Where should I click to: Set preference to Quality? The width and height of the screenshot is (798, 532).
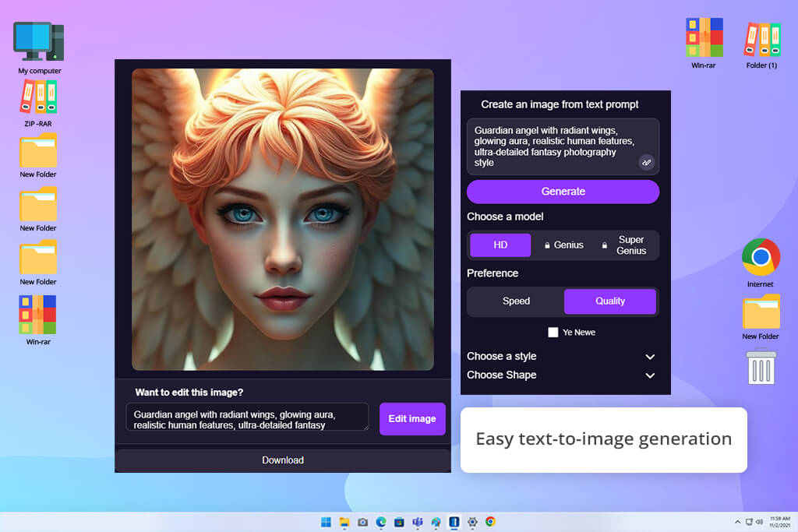click(x=609, y=301)
